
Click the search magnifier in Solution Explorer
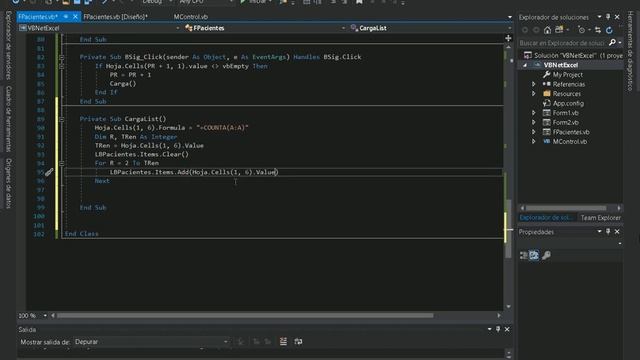pos(612,42)
